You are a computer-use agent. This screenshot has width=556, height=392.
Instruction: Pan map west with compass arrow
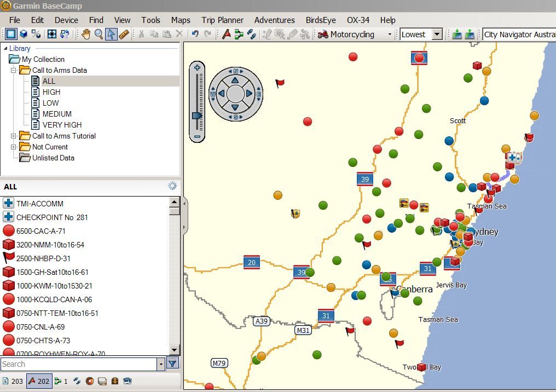222,94
